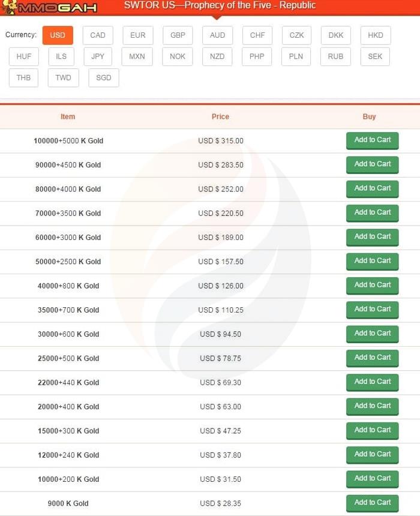Click the Item column header
Screen dimensions: 420x516
click(68, 117)
